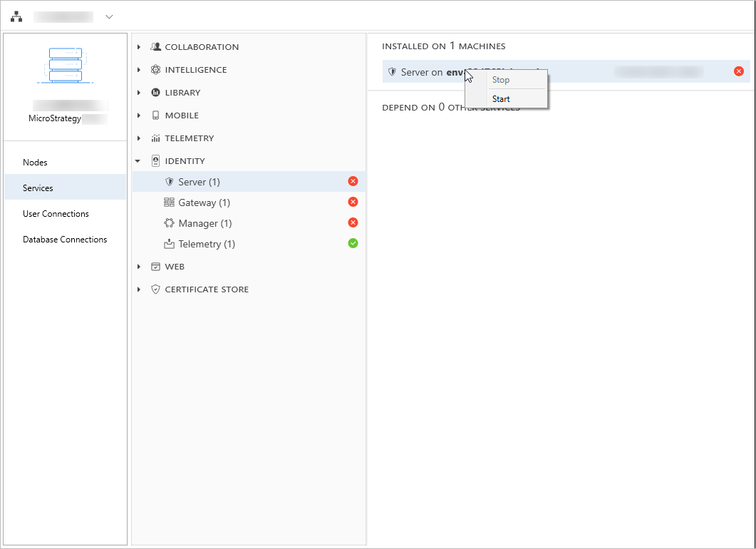Click the Intelligence category icon
This screenshot has width=756, height=549.
pyautogui.click(x=156, y=70)
